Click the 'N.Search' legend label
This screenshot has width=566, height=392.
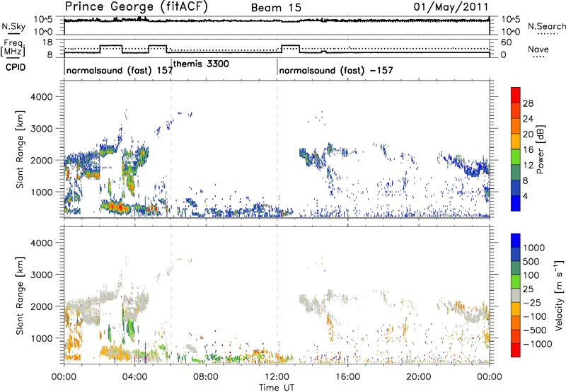546,26
